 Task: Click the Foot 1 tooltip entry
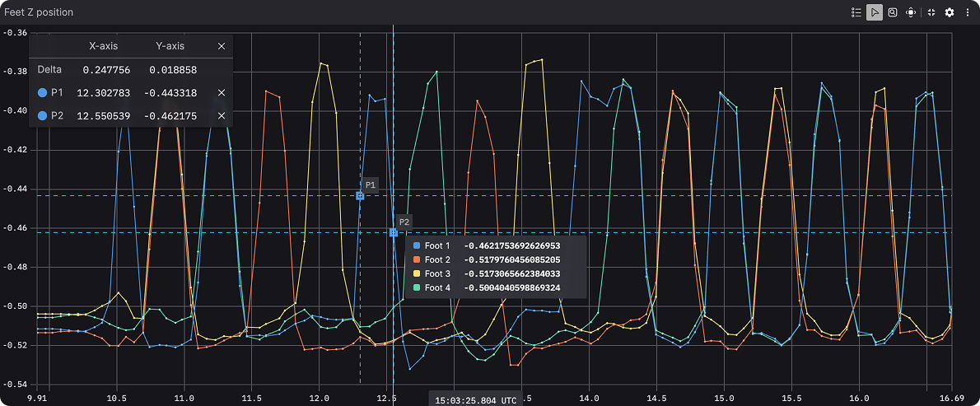tap(437, 245)
